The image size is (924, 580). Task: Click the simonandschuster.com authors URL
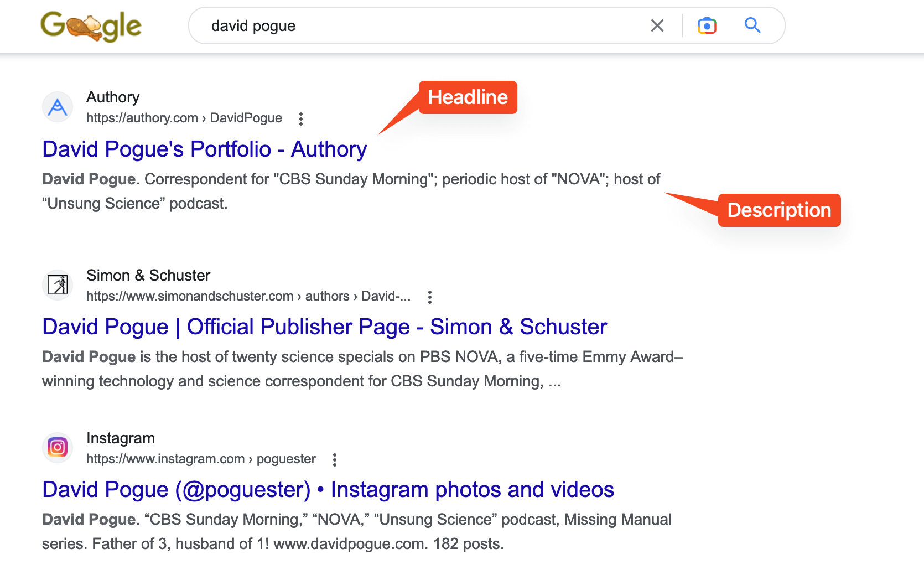[x=248, y=296]
